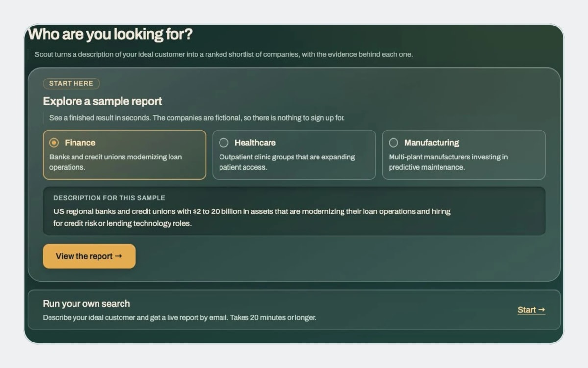
Task: Click the 'Run your own search' heading
Action: pos(86,303)
